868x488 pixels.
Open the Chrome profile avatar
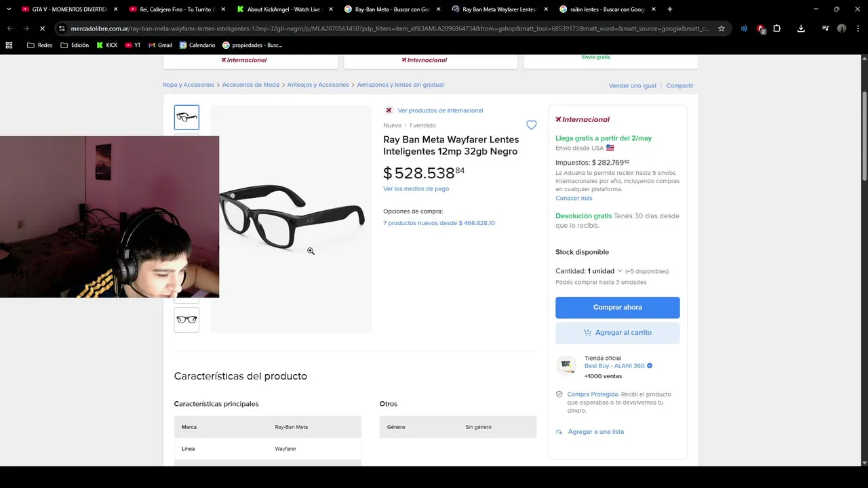[842, 28]
